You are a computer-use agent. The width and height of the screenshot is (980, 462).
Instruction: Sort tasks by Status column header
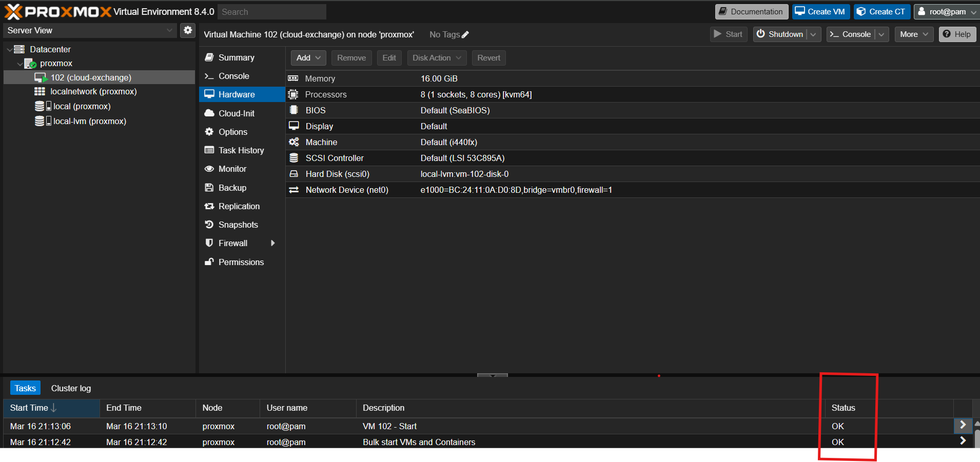(889, 408)
